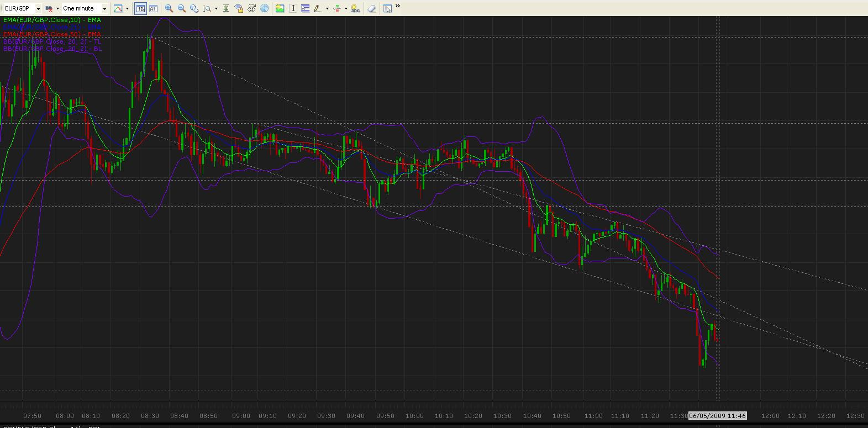Click the blue globe icon

coord(264,8)
